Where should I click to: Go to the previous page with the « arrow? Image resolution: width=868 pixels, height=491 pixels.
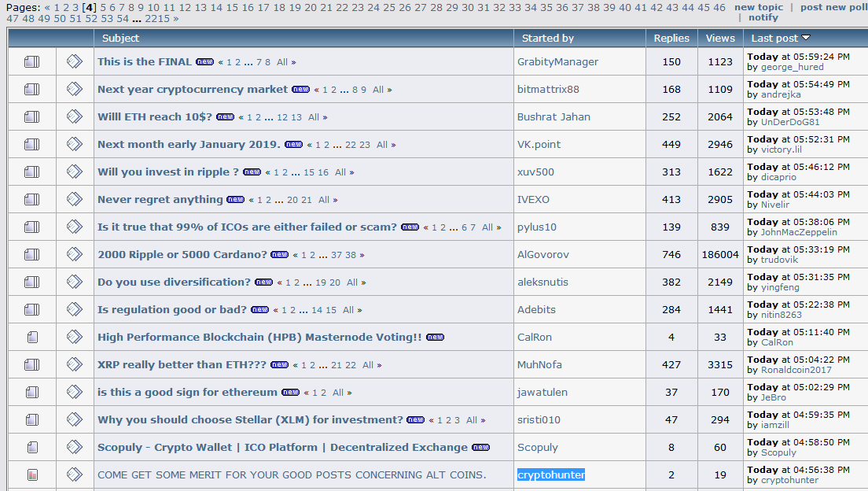click(47, 8)
